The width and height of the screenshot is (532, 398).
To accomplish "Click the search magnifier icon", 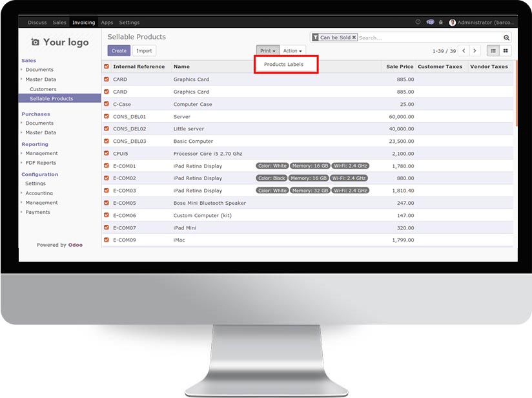I will (x=506, y=37).
